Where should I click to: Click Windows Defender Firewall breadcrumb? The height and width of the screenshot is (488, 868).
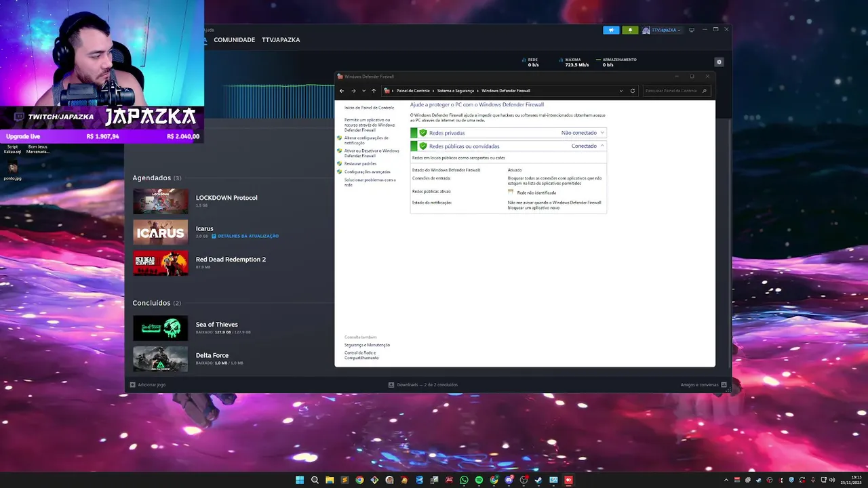[506, 91]
